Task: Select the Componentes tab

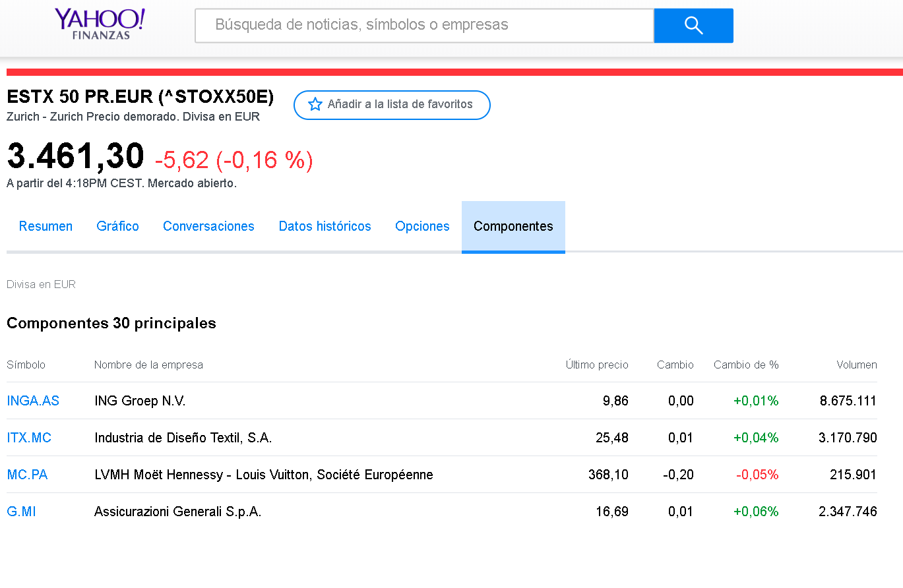Action: 513,226
